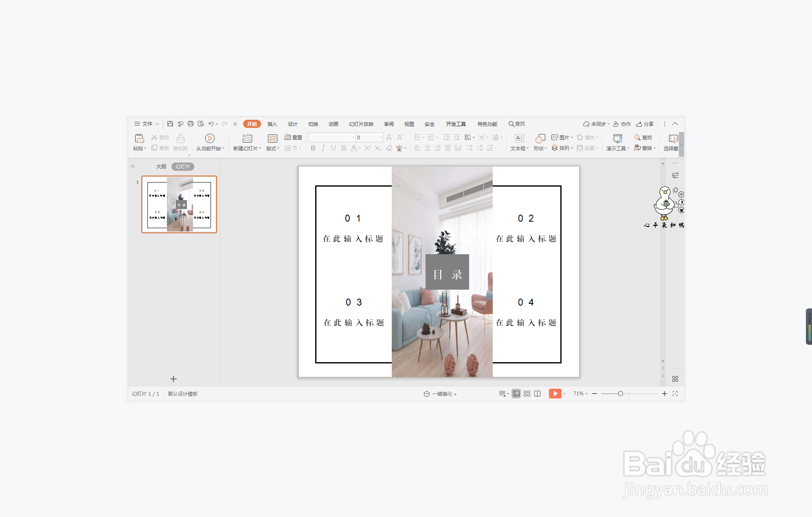This screenshot has width=812, height=517.
Task: Start slideshow from current slide (从当前开始)
Action: pyautogui.click(x=210, y=142)
